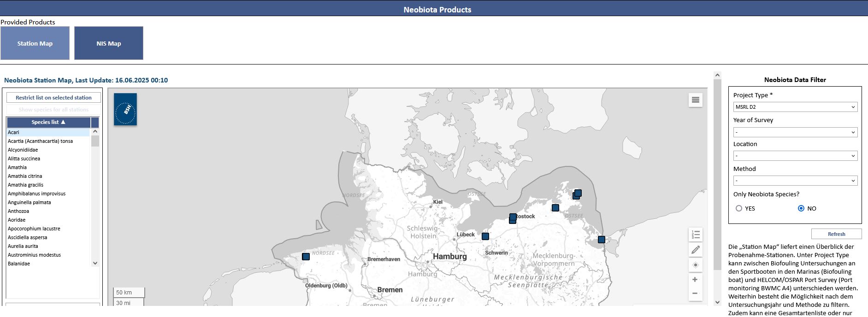This screenshot has width=868, height=317.
Task: Open the Location dropdown
Action: point(795,156)
